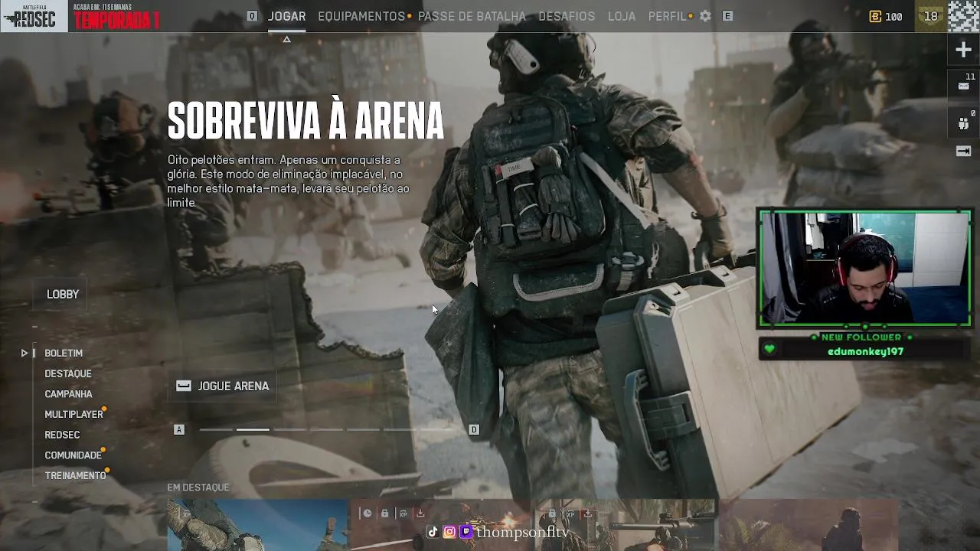
Task: Click the Q key previous-tab icon
Action: coord(252,16)
